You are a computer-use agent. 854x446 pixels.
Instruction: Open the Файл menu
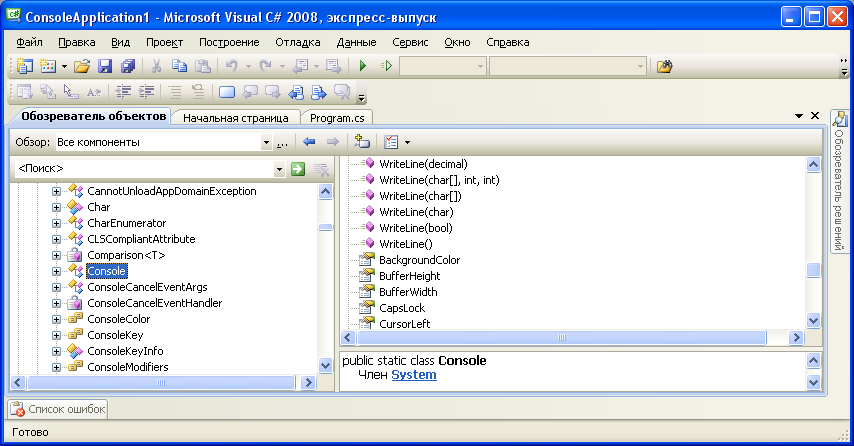coord(29,42)
